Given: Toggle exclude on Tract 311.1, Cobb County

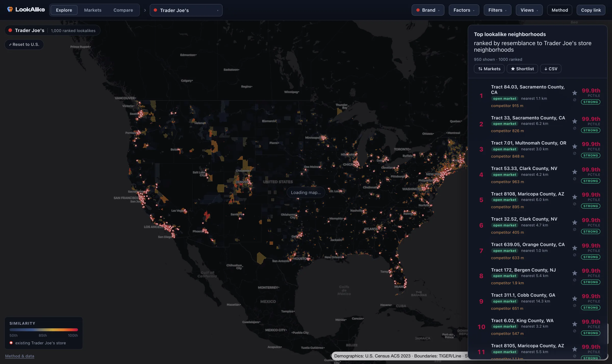Looking at the screenshot, I should [575, 306].
